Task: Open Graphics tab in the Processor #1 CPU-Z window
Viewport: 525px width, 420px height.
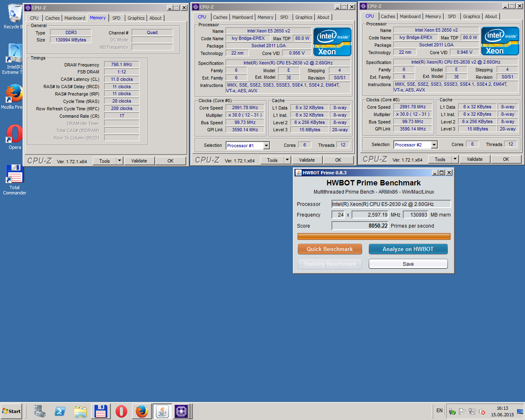Action: (304, 17)
